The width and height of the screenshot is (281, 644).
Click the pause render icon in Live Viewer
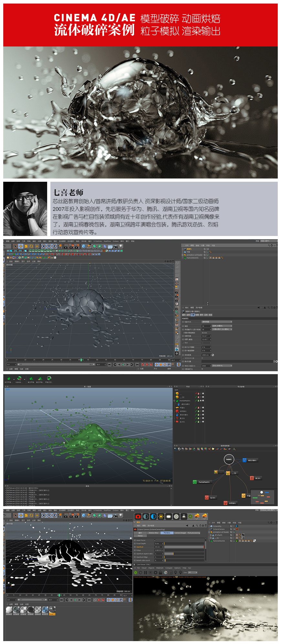click(x=146, y=572)
